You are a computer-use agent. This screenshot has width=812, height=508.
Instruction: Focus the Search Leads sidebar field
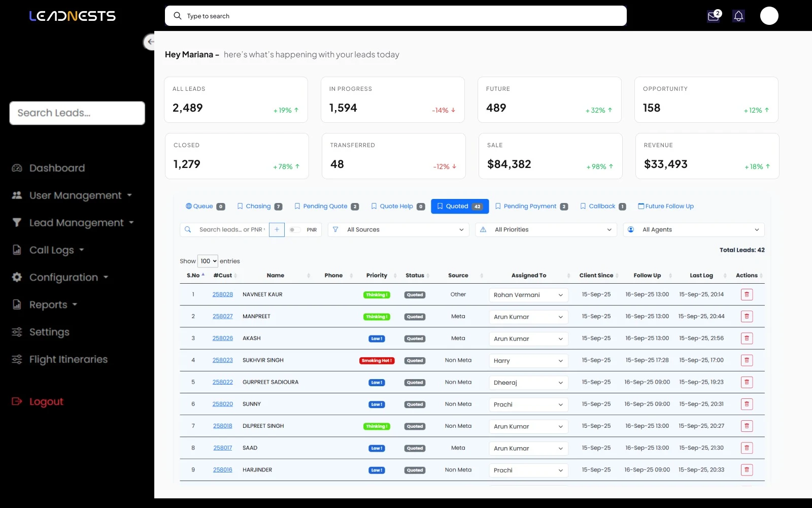tap(77, 113)
